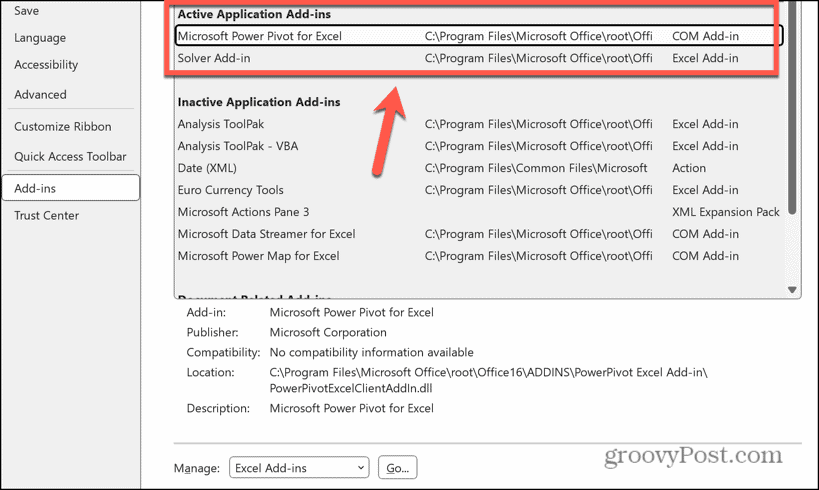
Task: Click the Publisher value Microsoft Corporation
Action: [328, 332]
